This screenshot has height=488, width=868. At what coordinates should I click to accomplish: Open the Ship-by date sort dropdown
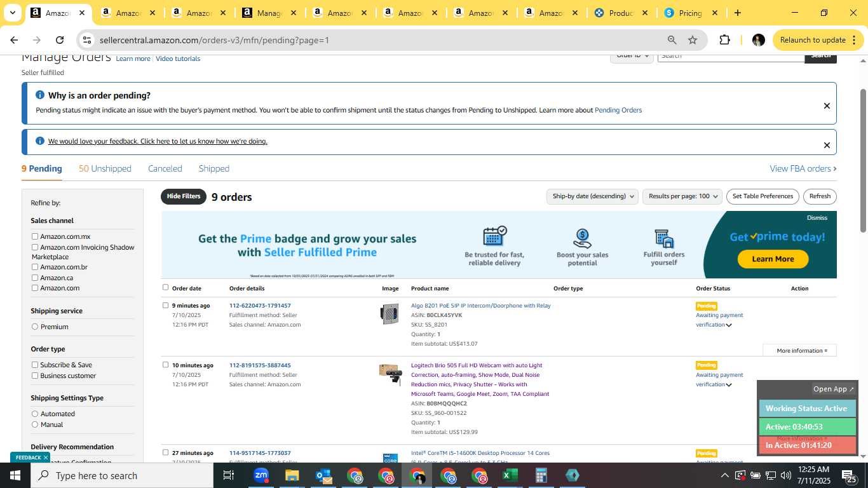592,196
